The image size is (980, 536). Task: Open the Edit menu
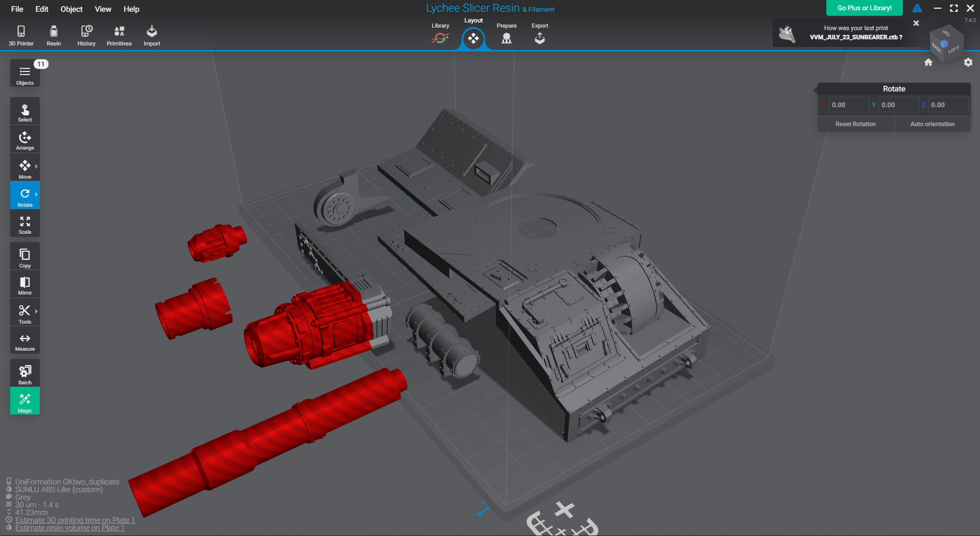(x=42, y=9)
